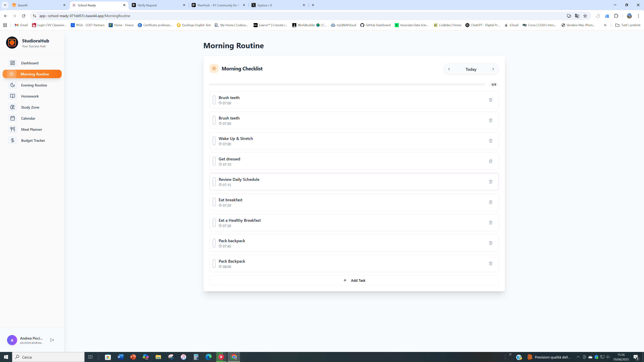Image resolution: width=644 pixels, height=362 pixels.
Task: Open the Tutti i preferiti bookmarks folder
Action: point(628,25)
